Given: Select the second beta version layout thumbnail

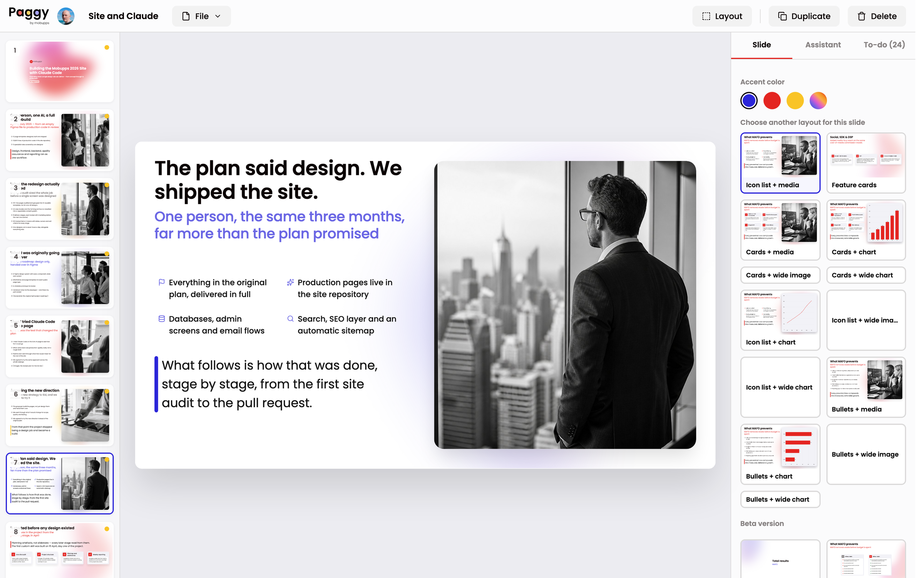Looking at the screenshot, I should [x=866, y=559].
